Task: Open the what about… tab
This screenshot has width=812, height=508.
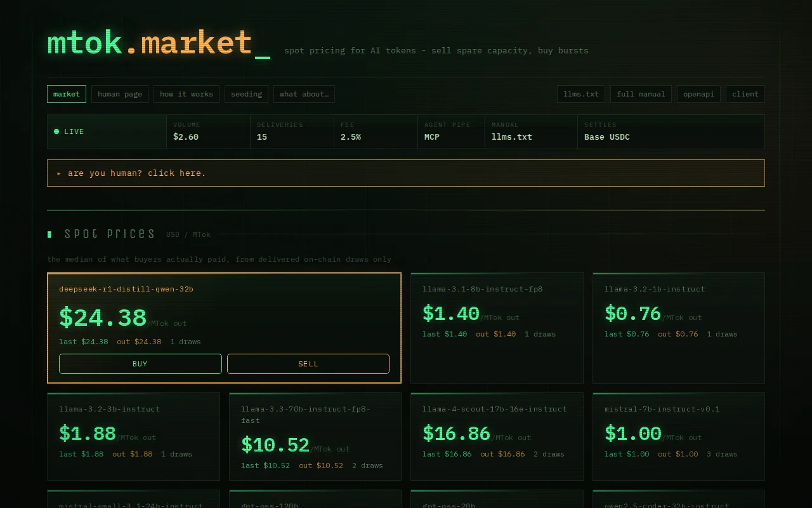Action: [x=304, y=94]
